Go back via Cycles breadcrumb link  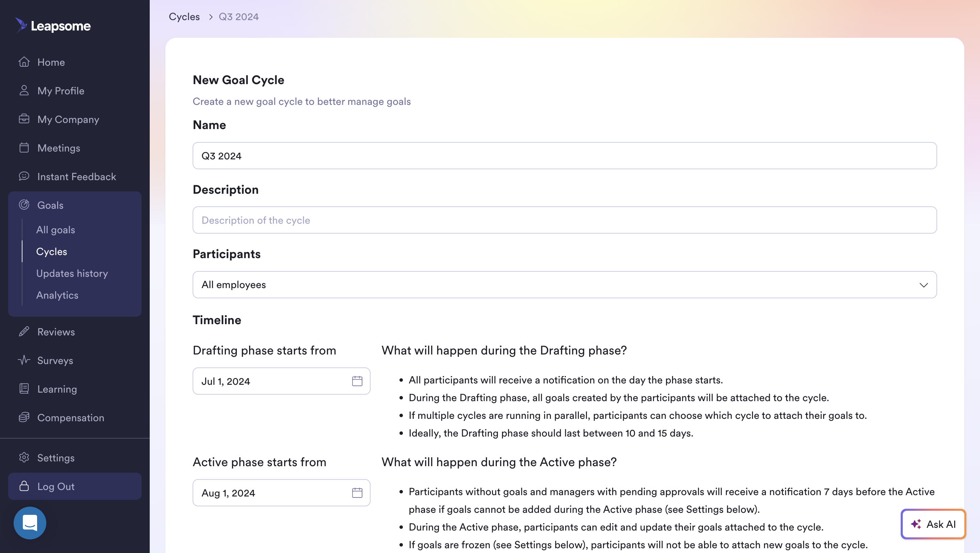click(184, 17)
